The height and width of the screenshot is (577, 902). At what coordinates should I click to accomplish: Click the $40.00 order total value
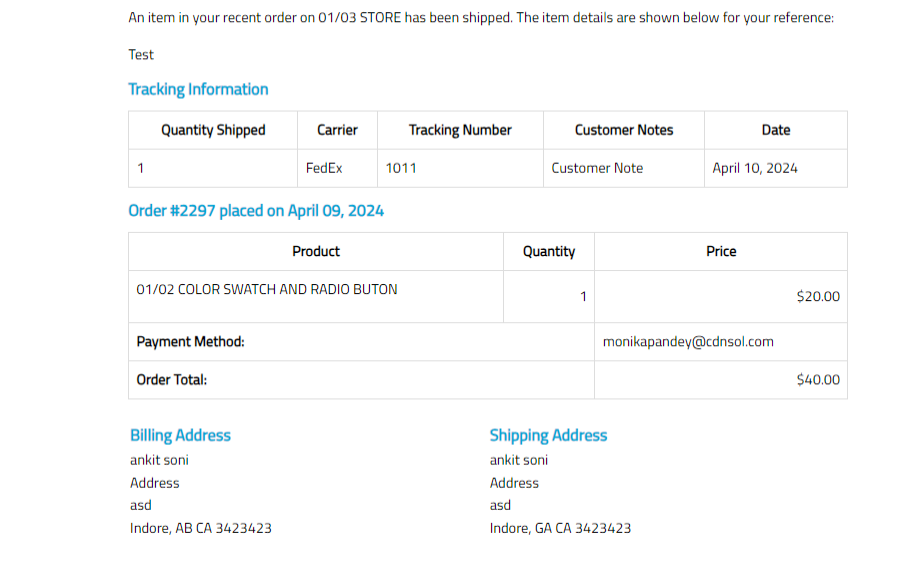tap(818, 380)
